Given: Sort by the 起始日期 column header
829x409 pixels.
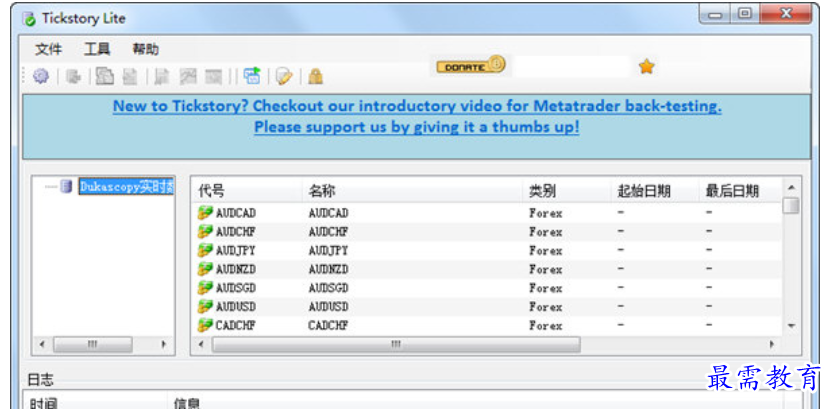Looking at the screenshot, I should coord(655,191).
